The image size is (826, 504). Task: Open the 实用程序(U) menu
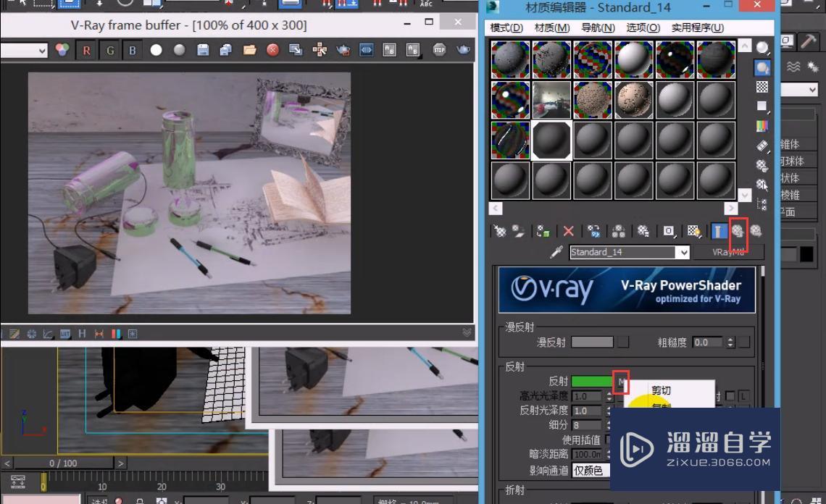coord(698,28)
